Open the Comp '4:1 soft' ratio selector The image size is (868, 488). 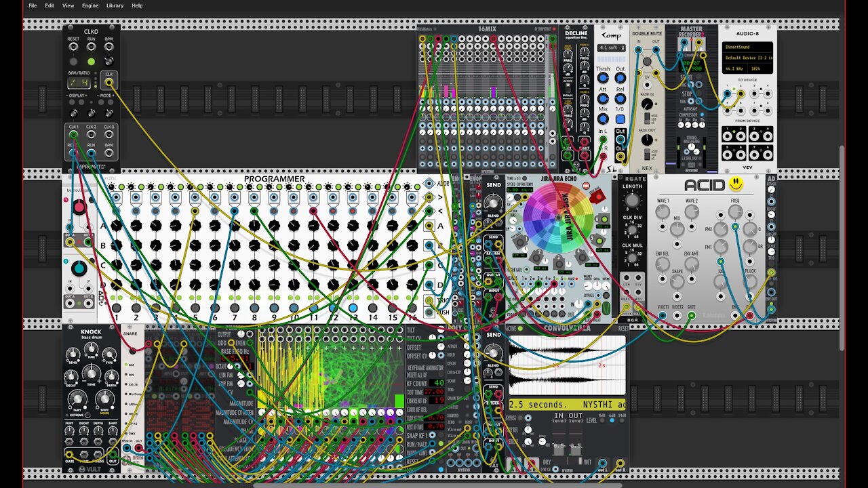611,47
